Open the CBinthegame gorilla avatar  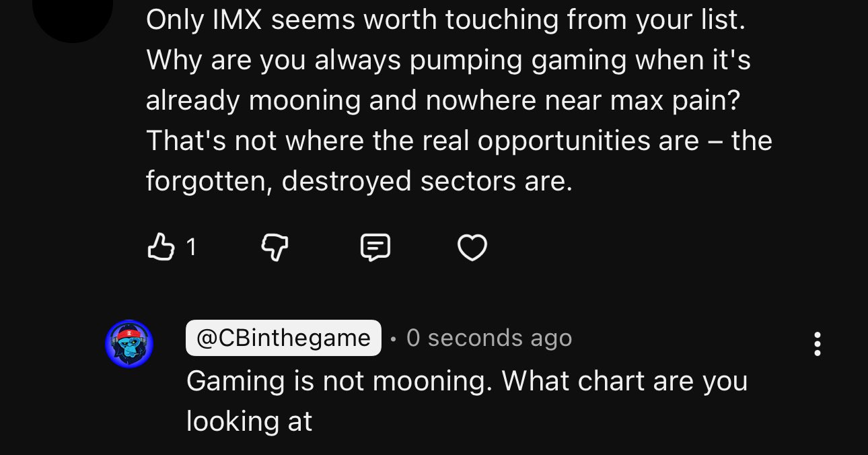[x=129, y=343]
